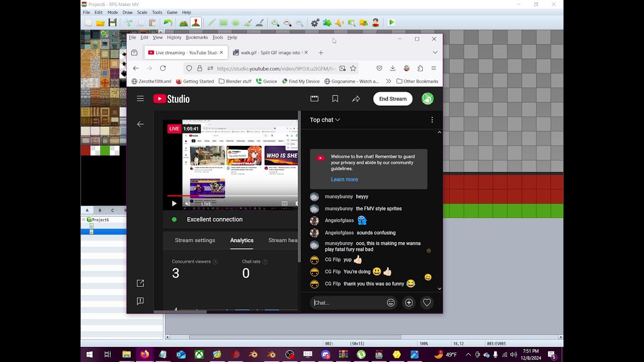Click the pop-out external link sidebar icon
The image size is (644, 362).
coord(140,284)
